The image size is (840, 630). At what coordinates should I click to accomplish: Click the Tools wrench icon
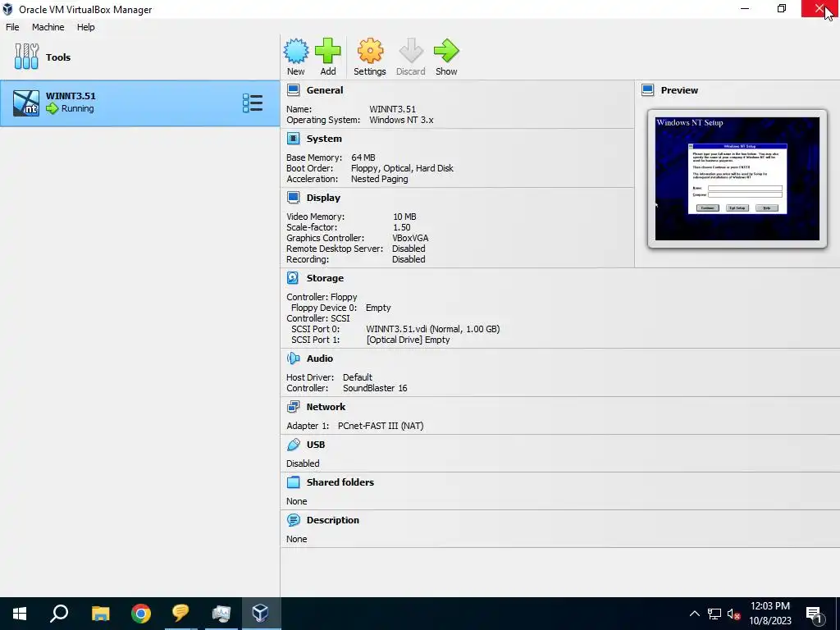[x=26, y=57]
